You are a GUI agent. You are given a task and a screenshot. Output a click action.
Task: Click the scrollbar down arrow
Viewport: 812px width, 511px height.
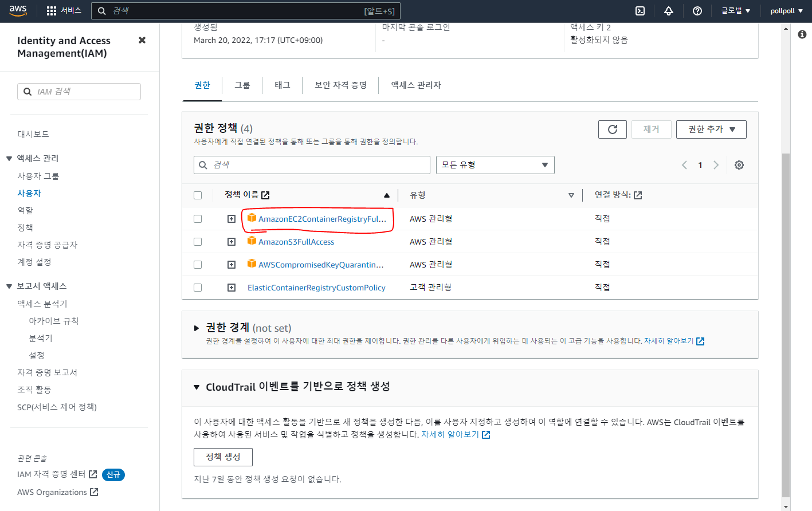pos(786,506)
